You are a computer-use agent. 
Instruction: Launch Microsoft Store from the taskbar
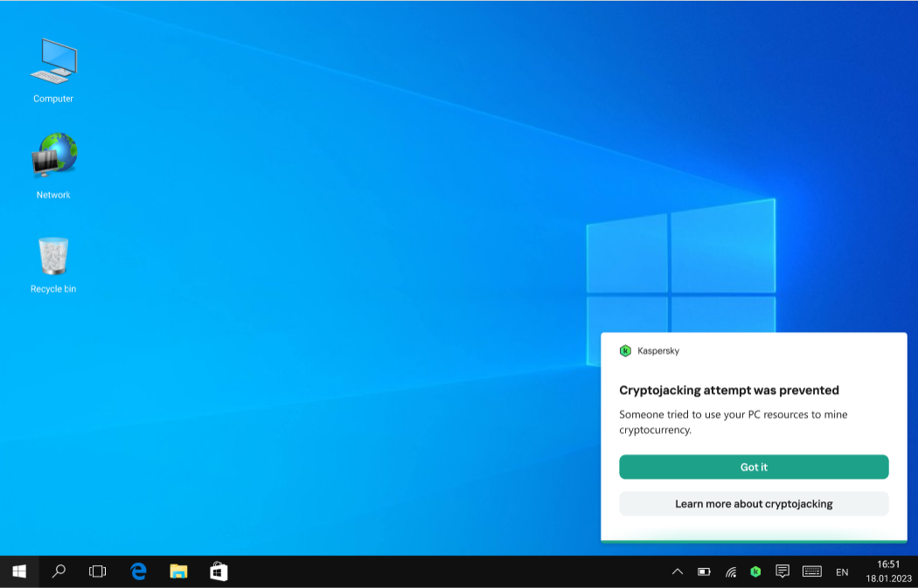point(219,571)
